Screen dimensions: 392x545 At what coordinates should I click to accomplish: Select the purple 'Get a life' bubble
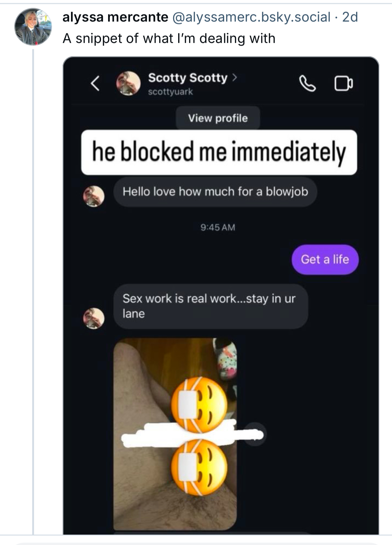(x=325, y=259)
